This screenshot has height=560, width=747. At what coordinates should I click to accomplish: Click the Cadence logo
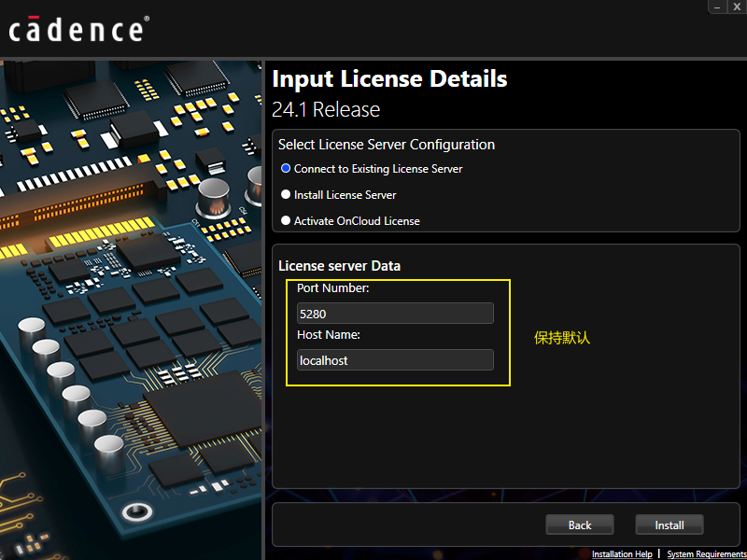pyautogui.click(x=78, y=28)
